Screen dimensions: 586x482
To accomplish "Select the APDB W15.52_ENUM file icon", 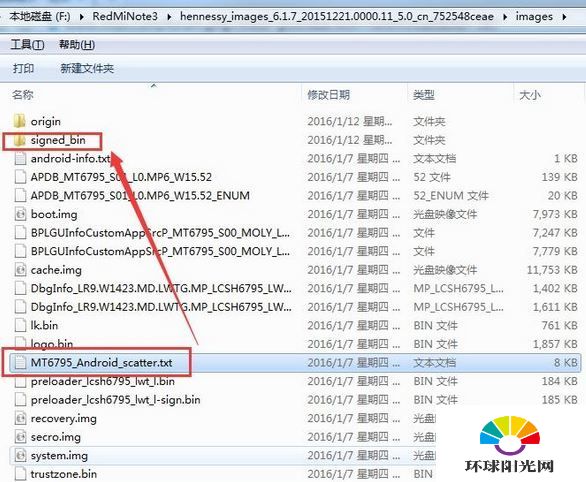I will [x=20, y=195].
